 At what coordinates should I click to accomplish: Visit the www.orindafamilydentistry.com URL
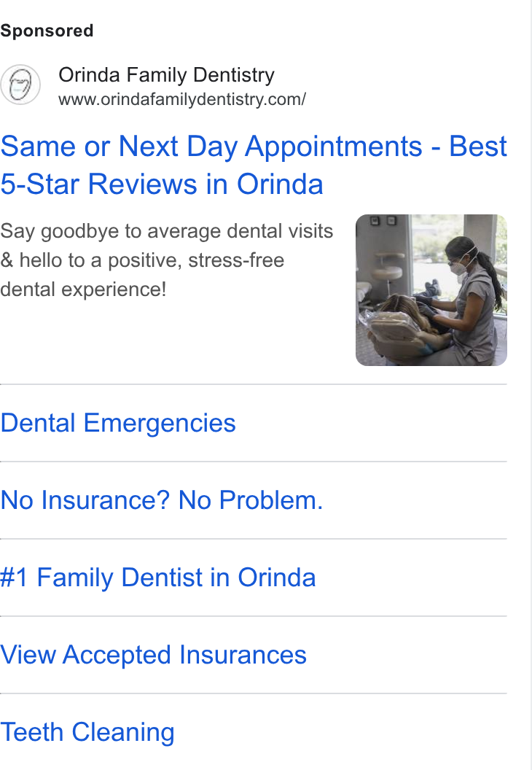(182, 99)
